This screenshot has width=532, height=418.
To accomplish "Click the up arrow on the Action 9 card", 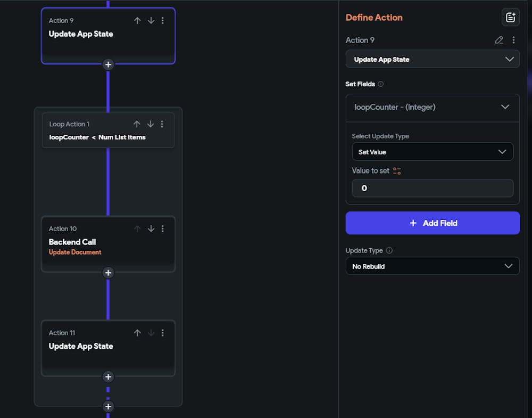I will pyautogui.click(x=137, y=20).
